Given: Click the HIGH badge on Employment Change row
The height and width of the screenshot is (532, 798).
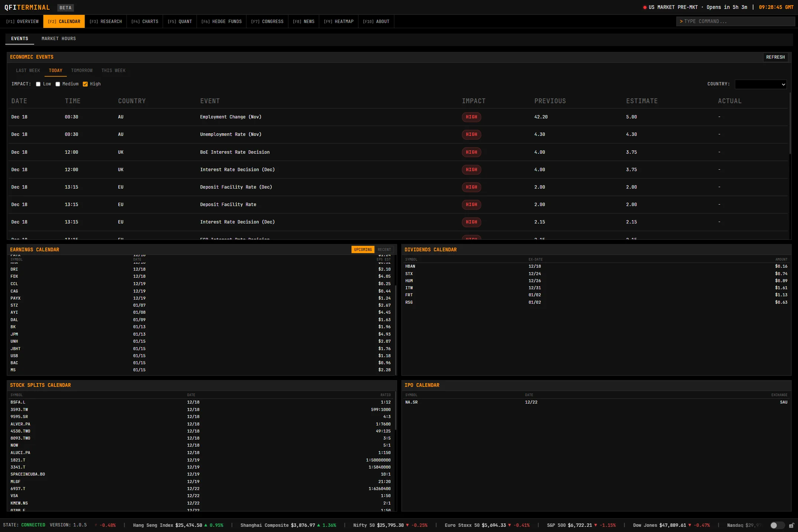Looking at the screenshot, I should click(471, 117).
